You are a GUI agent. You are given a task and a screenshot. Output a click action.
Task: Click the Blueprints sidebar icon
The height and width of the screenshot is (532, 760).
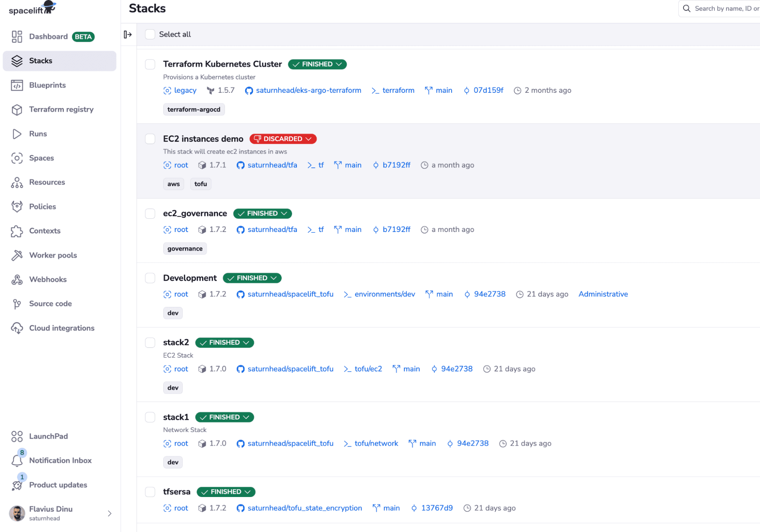coord(17,85)
